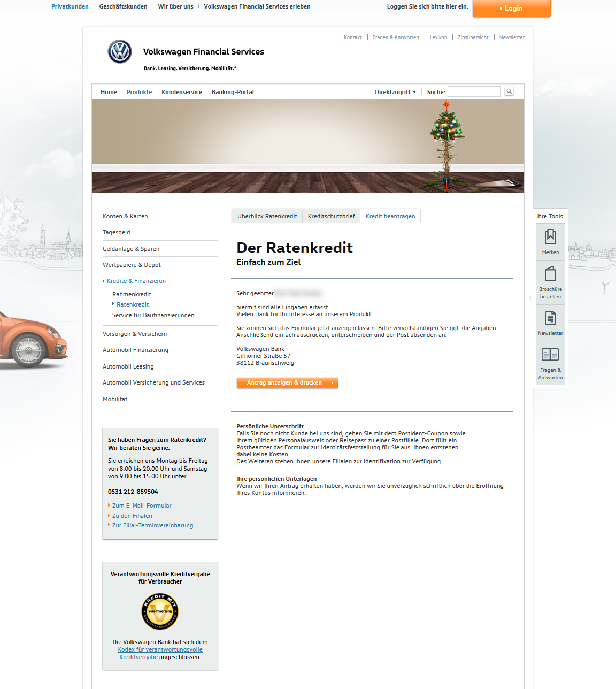Image resolution: width=616 pixels, height=689 pixels.
Task: Open the Banking-Portal menu item
Action: coord(233,92)
